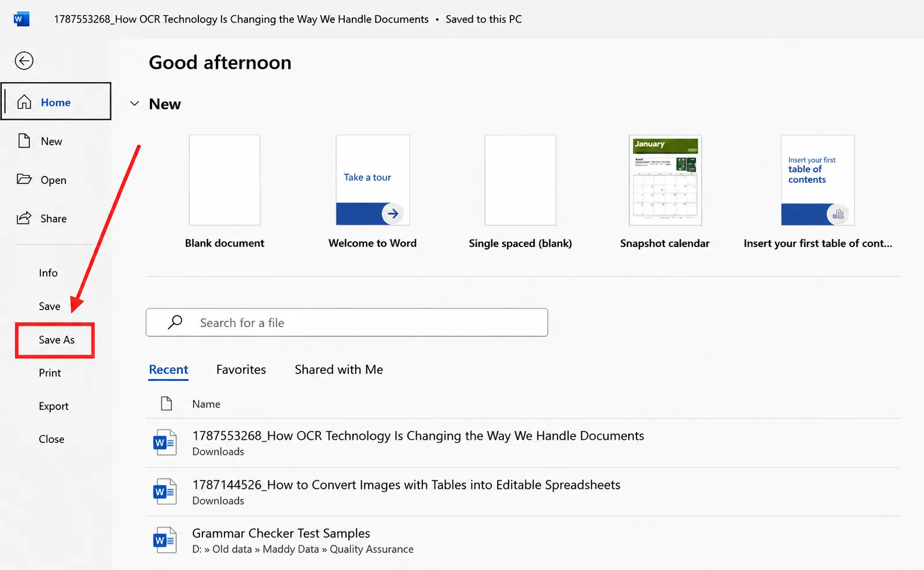Open the Export page
924x570 pixels.
[x=53, y=406]
